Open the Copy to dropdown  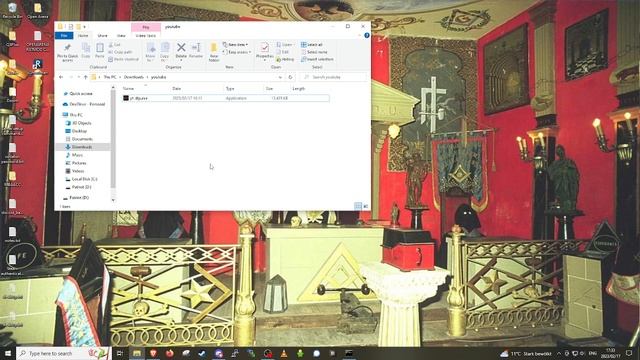click(164, 52)
